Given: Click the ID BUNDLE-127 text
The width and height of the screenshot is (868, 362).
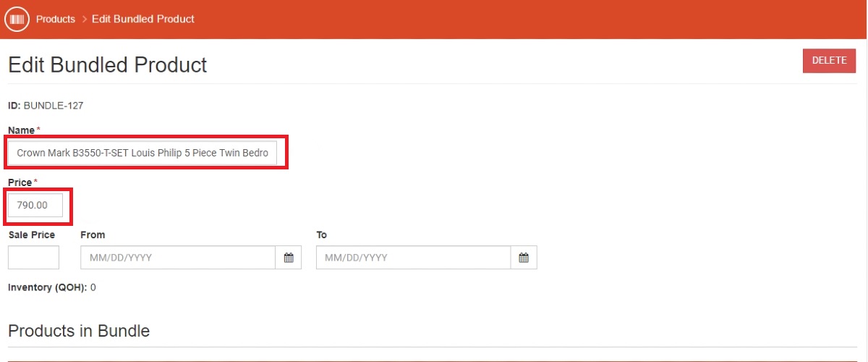Looking at the screenshot, I should point(46,106).
